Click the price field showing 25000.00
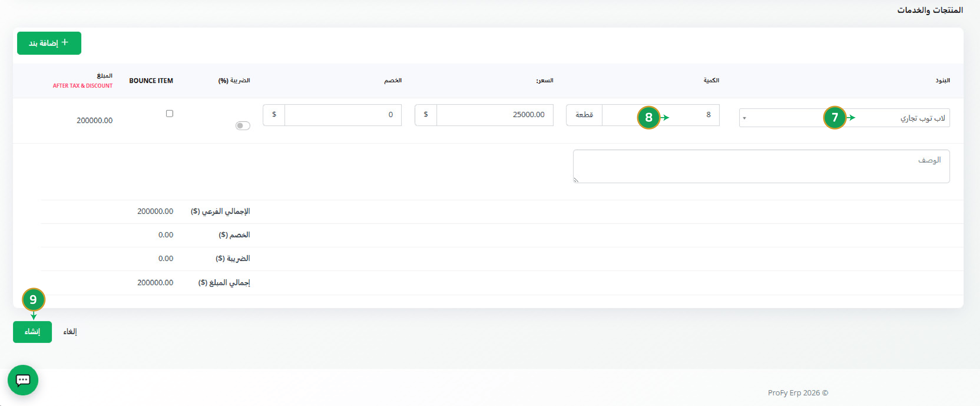Screen dimensions: 980x406 pyautogui.click(x=495, y=115)
